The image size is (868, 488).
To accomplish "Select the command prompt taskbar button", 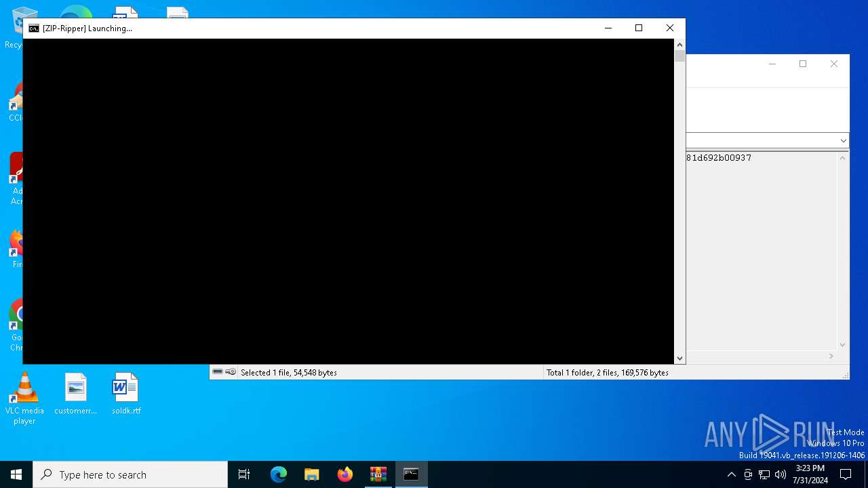I will point(411,474).
